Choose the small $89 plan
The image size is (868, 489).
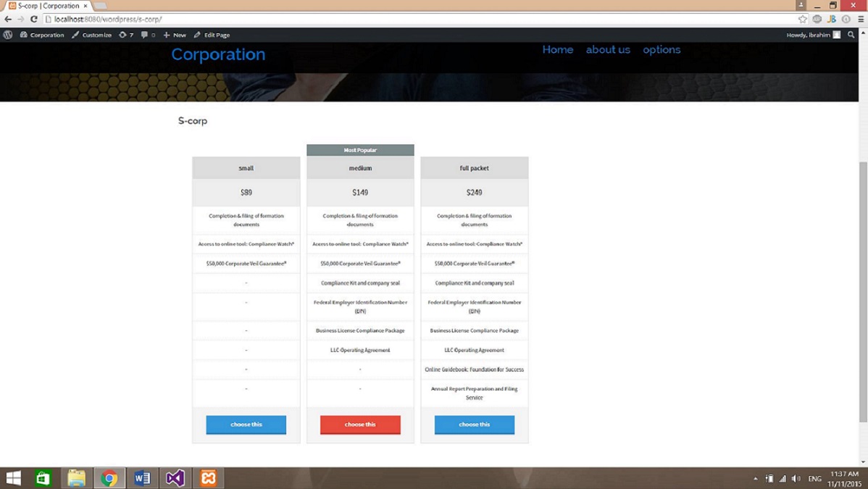tap(246, 425)
